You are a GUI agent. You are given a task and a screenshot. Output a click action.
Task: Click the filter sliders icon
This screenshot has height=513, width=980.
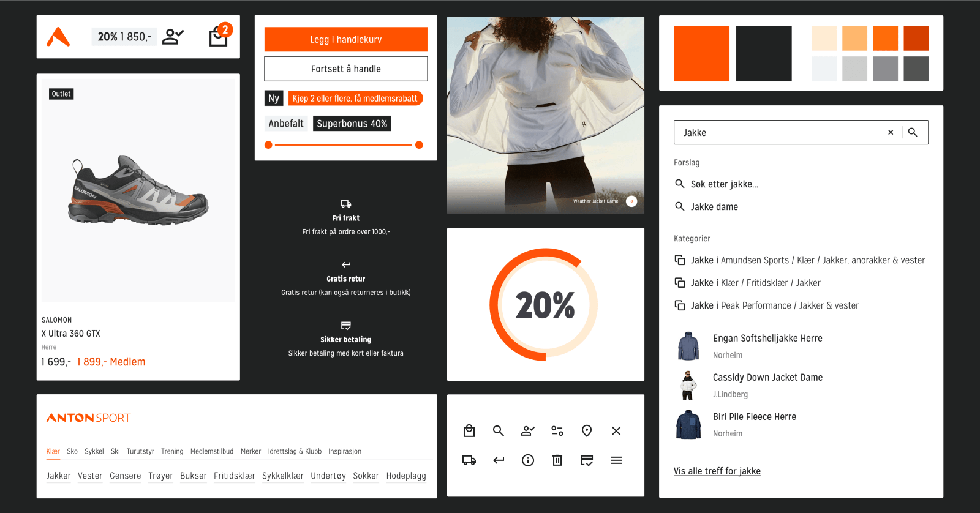[x=557, y=431]
